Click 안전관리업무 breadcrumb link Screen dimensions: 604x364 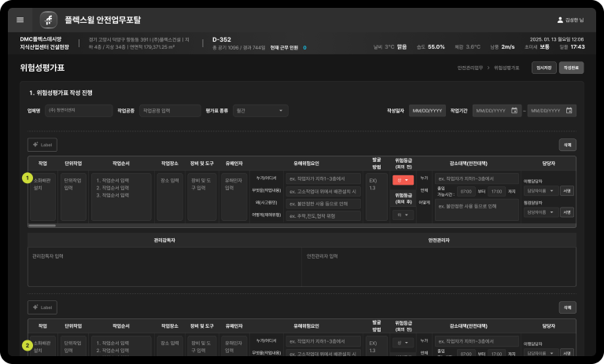pyautogui.click(x=470, y=68)
